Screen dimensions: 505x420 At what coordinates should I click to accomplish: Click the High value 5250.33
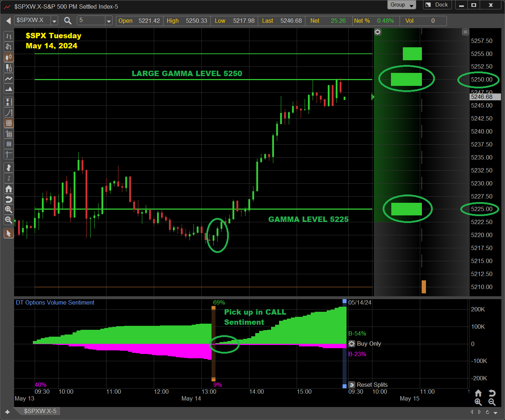[196, 21]
